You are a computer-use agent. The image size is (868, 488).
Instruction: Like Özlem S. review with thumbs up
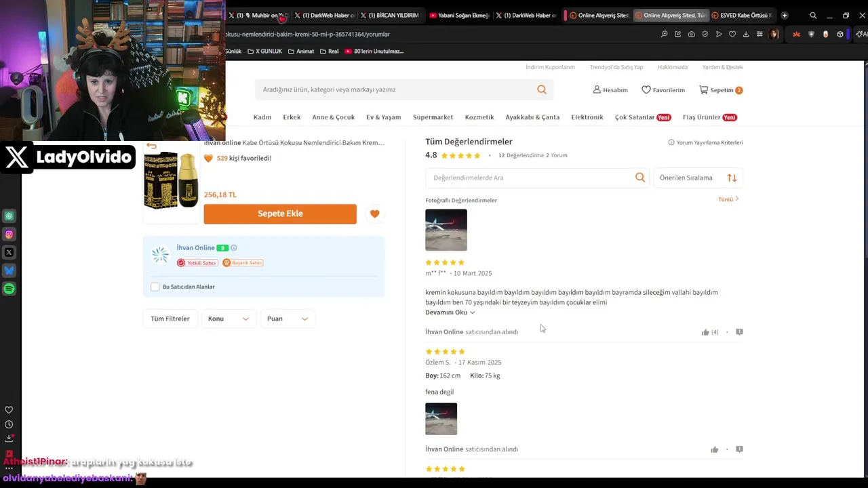[x=714, y=449]
